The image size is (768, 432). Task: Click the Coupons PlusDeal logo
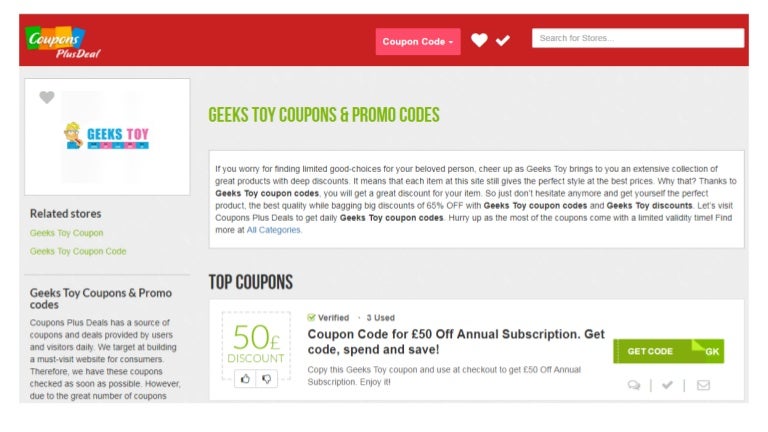point(64,41)
